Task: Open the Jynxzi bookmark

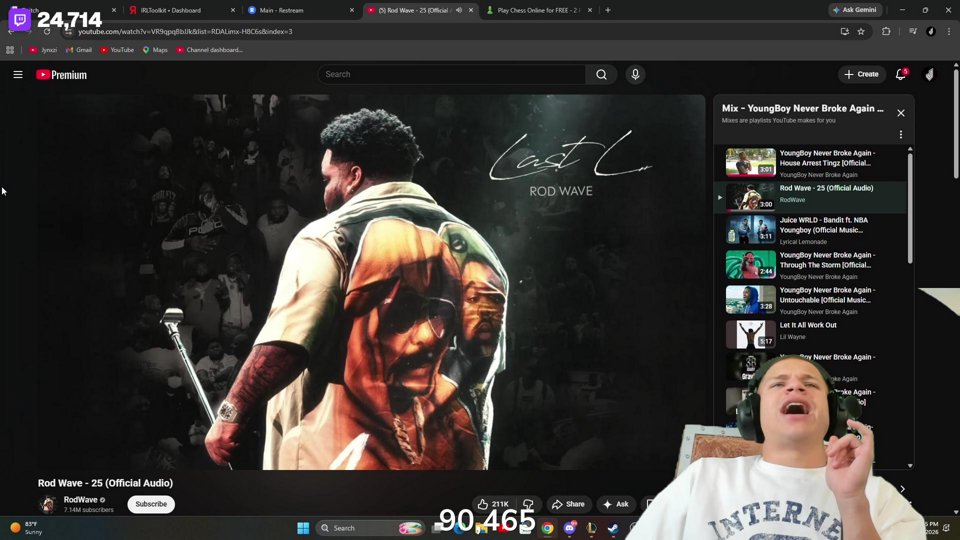Action: (43, 50)
